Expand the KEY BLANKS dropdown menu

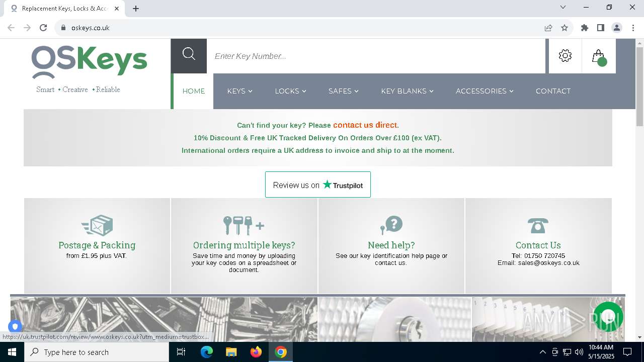coord(408,91)
